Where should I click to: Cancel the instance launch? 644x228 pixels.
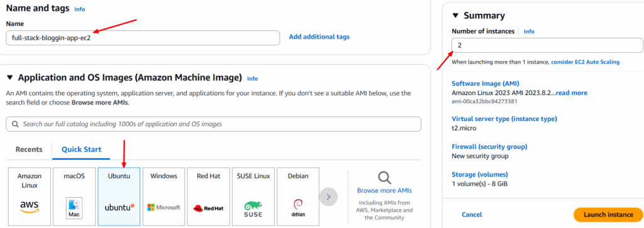tap(472, 215)
